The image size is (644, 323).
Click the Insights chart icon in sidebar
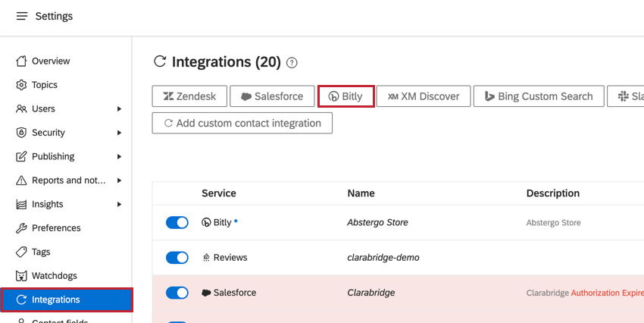[21, 204]
